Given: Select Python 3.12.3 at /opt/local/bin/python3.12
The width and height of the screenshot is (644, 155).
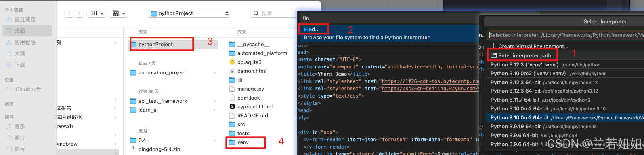Looking at the screenshot, I should click(565, 91).
